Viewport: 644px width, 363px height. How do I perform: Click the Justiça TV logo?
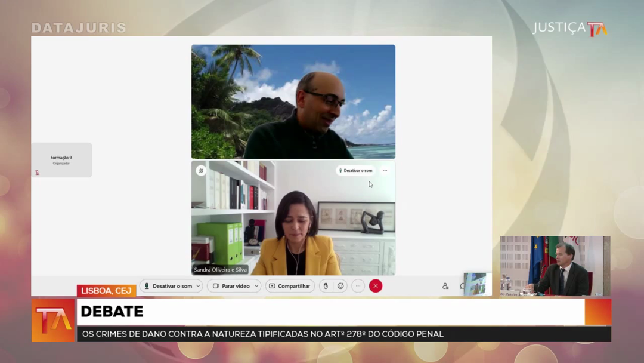pos(569,28)
